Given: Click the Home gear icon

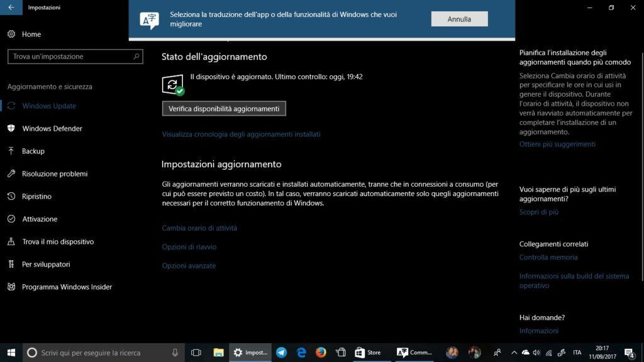Looking at the screenshot, I should pos(11,34).
